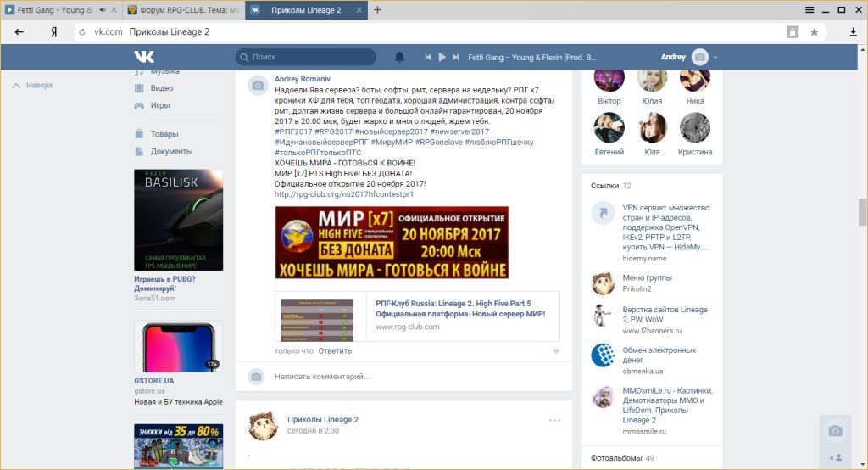Screen dimensions: 868x470
Task: Open the discount 35-80% ad image
Action: tap(178, 447)
